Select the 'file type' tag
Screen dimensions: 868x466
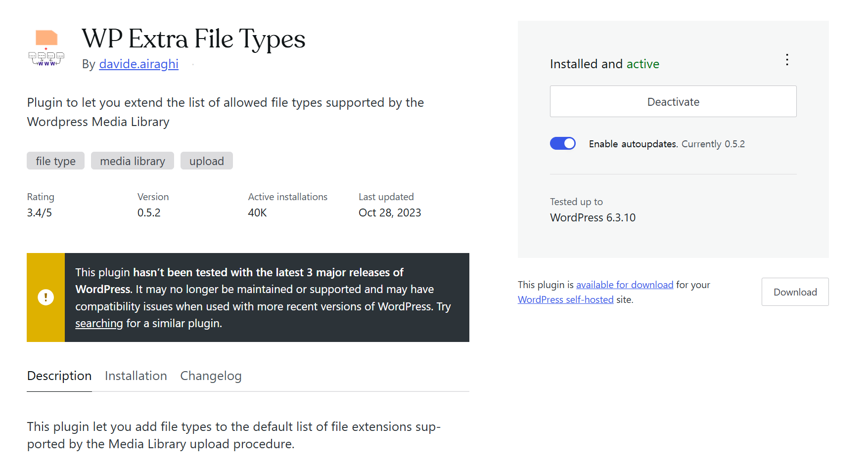[56, 161]
